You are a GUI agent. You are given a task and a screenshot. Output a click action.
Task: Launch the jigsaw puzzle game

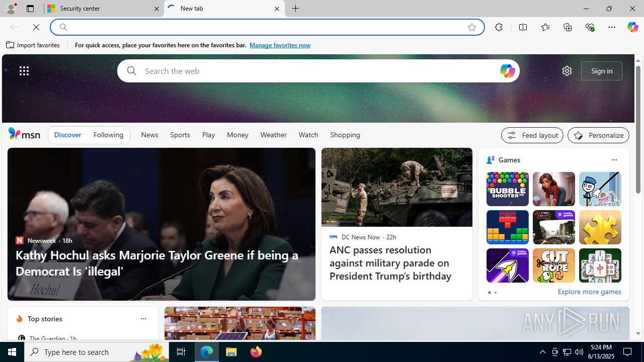pyautogui.click(x=600, y=227)
